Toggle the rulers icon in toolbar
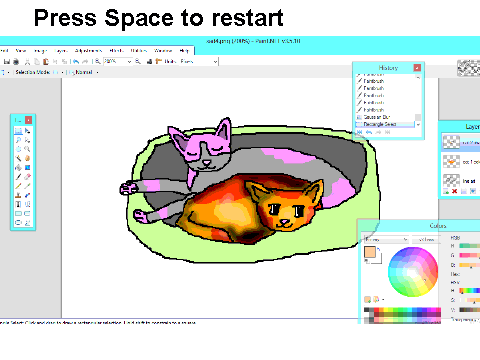The height and width of the screenshot is (360, 480). (159, 61)
